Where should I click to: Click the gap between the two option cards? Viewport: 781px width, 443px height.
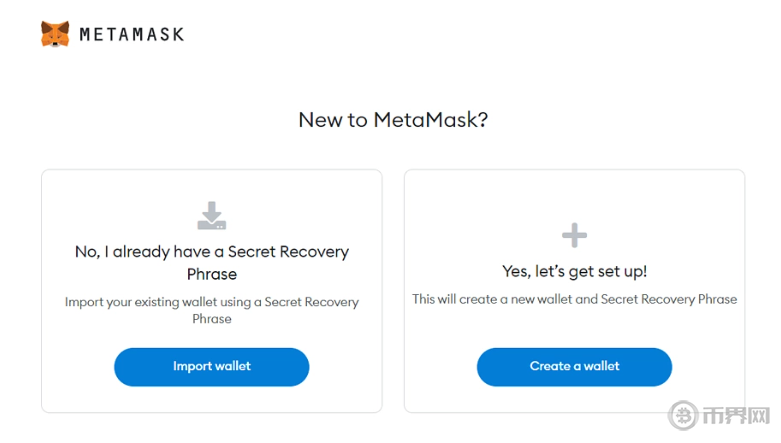[393, 290]
